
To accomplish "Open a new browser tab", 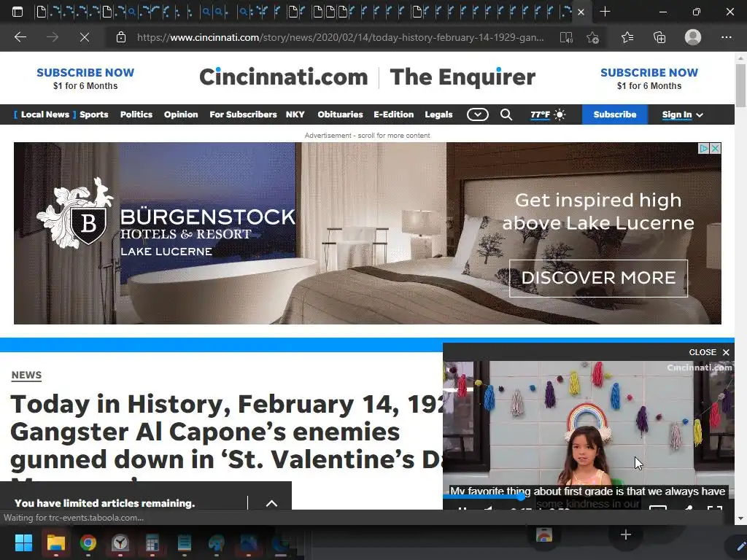I will click(x=605, y=12).
